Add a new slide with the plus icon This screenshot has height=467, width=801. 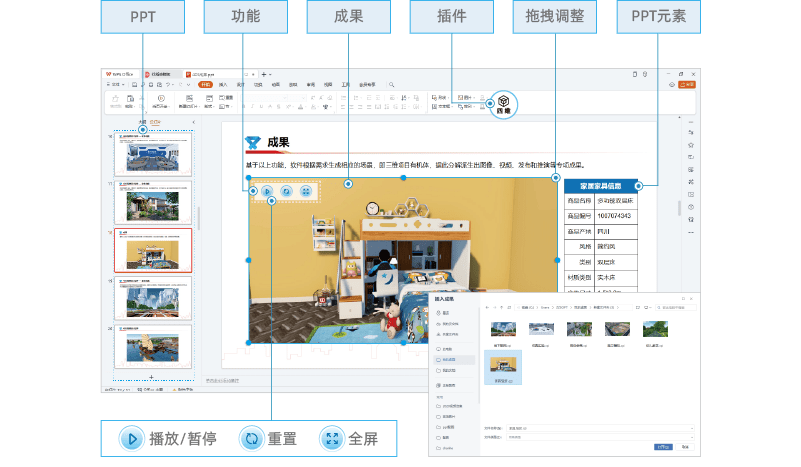[150, 376]
